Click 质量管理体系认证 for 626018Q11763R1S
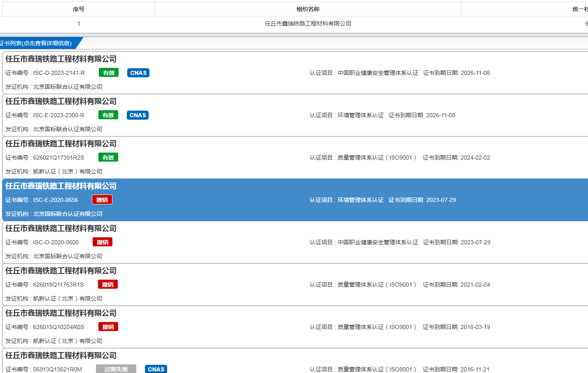The height and width of the screenshot is (373, 588). click(x=377, y=285)
